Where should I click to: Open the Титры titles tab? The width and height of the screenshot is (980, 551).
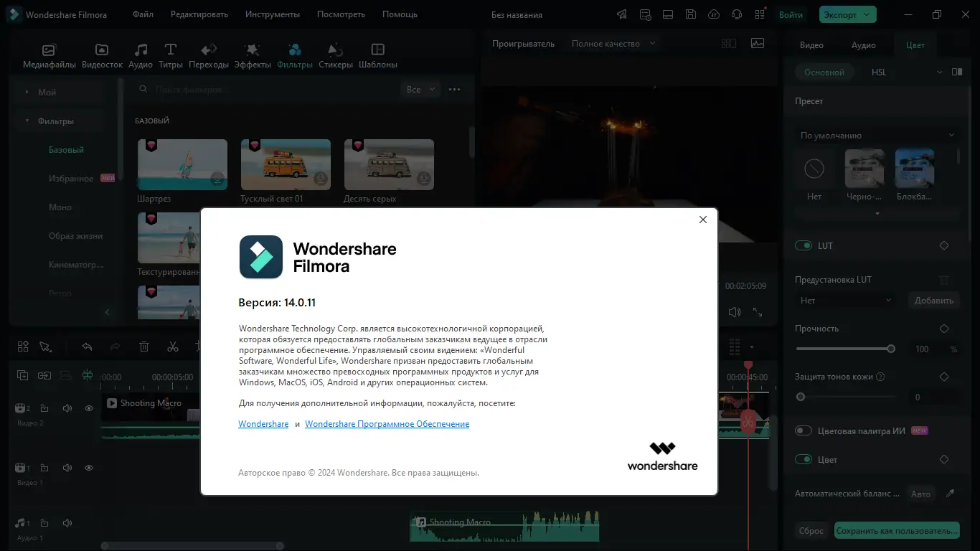click(x=171, y=56)
